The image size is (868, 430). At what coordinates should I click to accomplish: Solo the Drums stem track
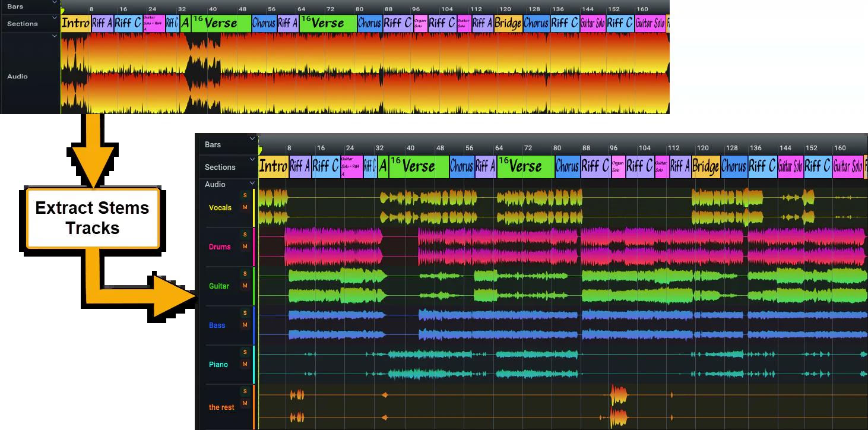[245, 235]
